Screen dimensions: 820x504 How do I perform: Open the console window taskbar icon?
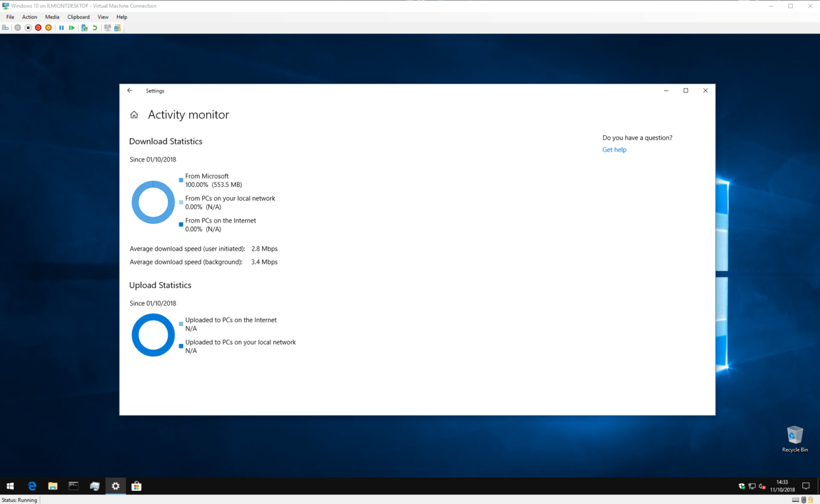click(74, 486)
